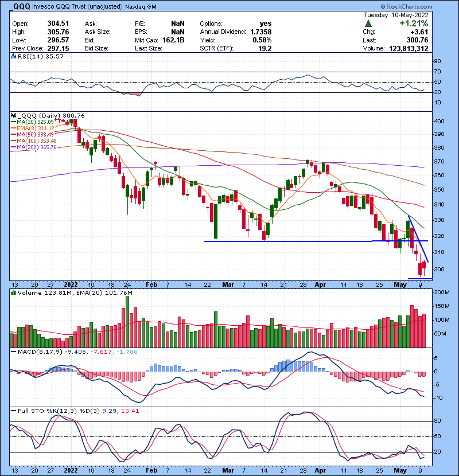The height and width of the screenshot is (476, 459).
Task: Click the MACD(8,17,9) indicator label
Action: [40, 352]
